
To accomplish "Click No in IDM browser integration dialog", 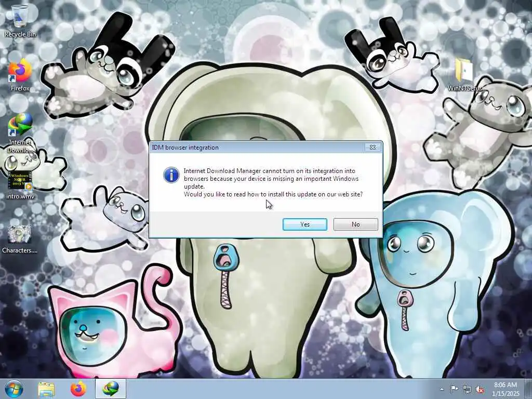I will 355,224.
